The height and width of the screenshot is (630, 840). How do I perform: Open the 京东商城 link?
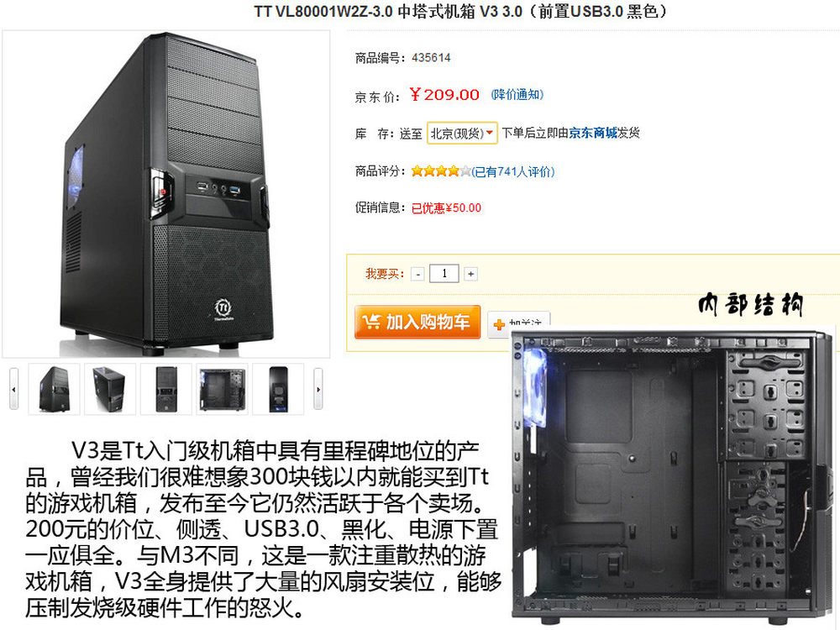point(592,133)
